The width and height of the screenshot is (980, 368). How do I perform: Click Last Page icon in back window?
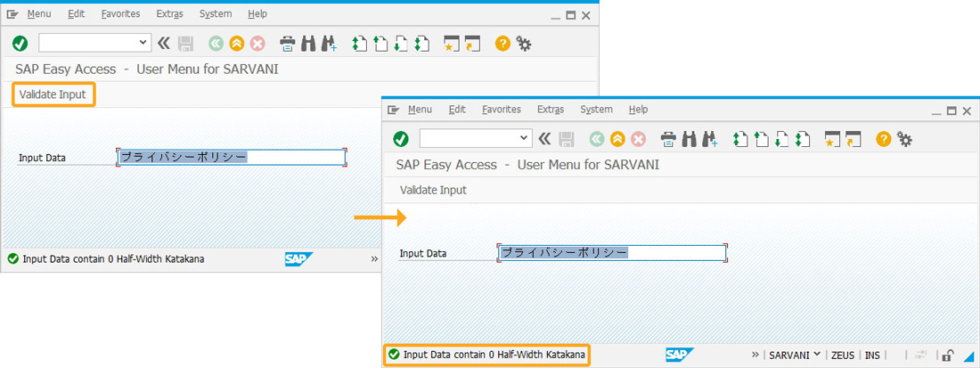[422, 43]
